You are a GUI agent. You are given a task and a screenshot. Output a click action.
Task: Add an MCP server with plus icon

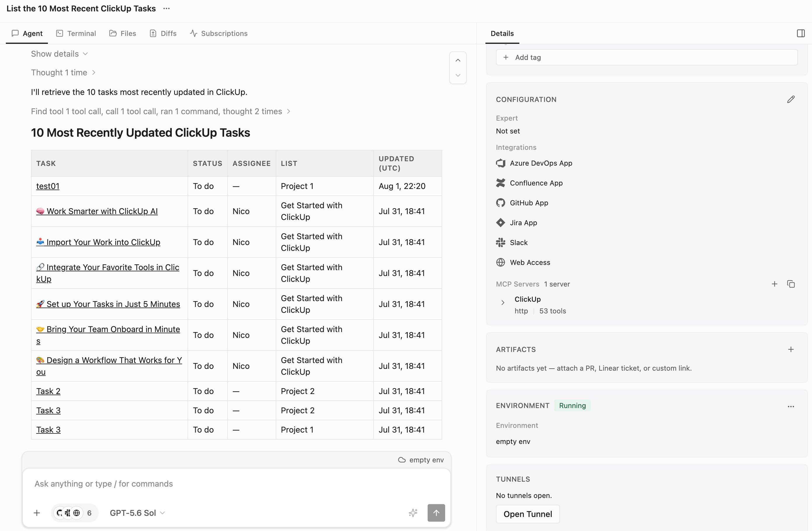point(775,284)
